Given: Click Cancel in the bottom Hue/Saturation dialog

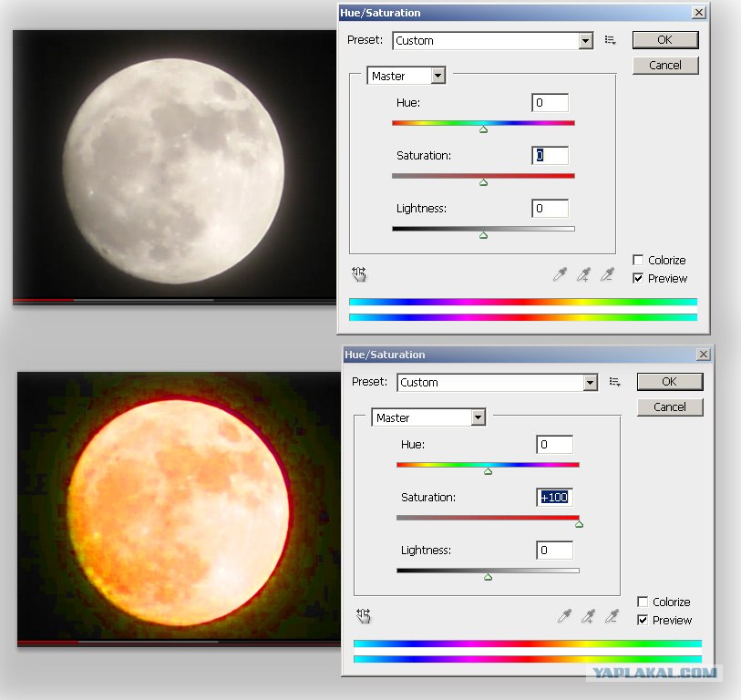Looking at the screenshot, I should (x=670, y=407).
